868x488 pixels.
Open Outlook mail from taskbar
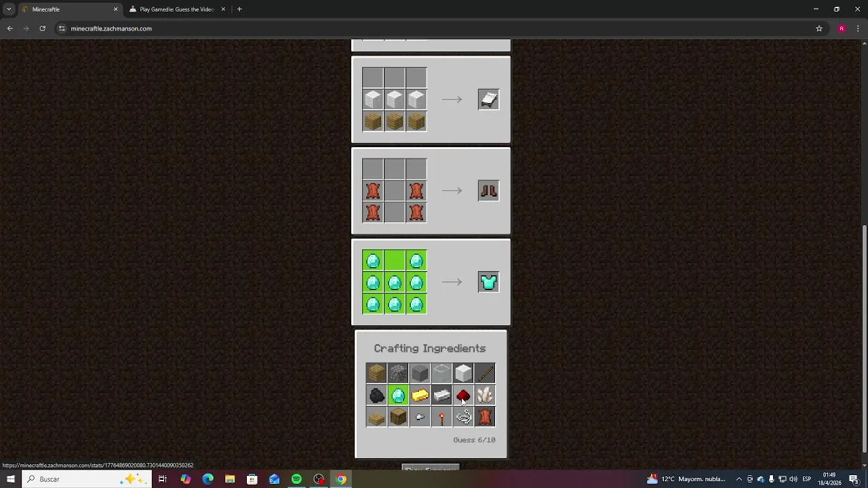[275, 479]
